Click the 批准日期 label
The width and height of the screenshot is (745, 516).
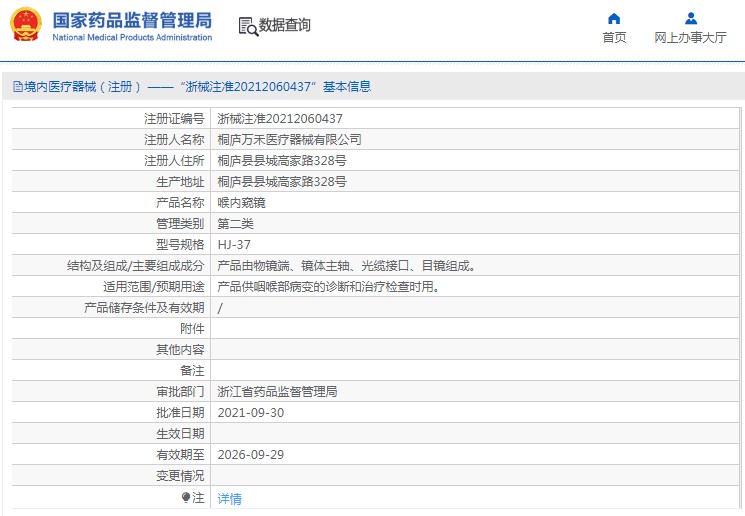coord(180,412)
